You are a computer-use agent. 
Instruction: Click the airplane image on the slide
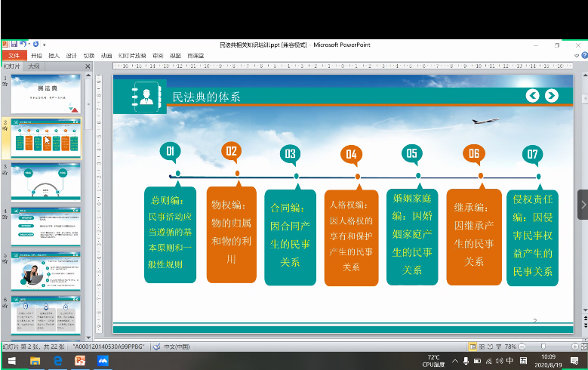(485, 121)
